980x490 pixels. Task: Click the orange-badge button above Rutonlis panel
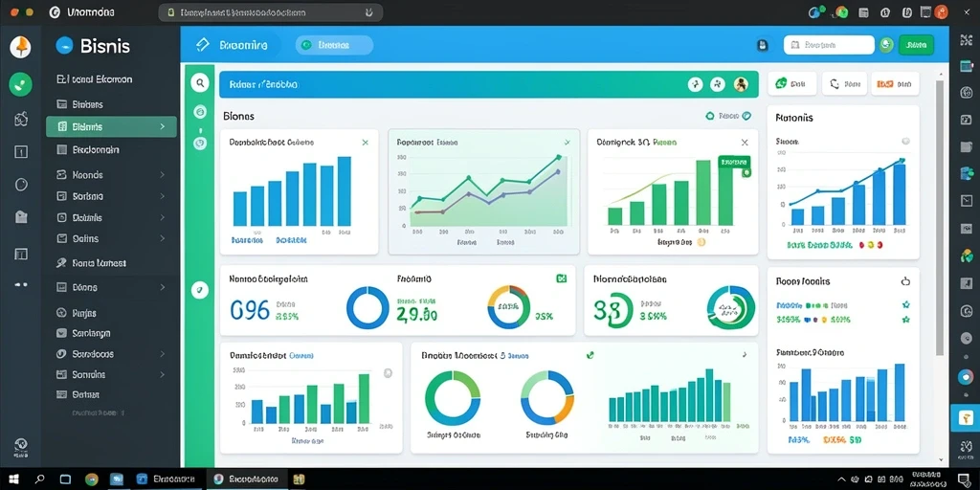[895, 83]
